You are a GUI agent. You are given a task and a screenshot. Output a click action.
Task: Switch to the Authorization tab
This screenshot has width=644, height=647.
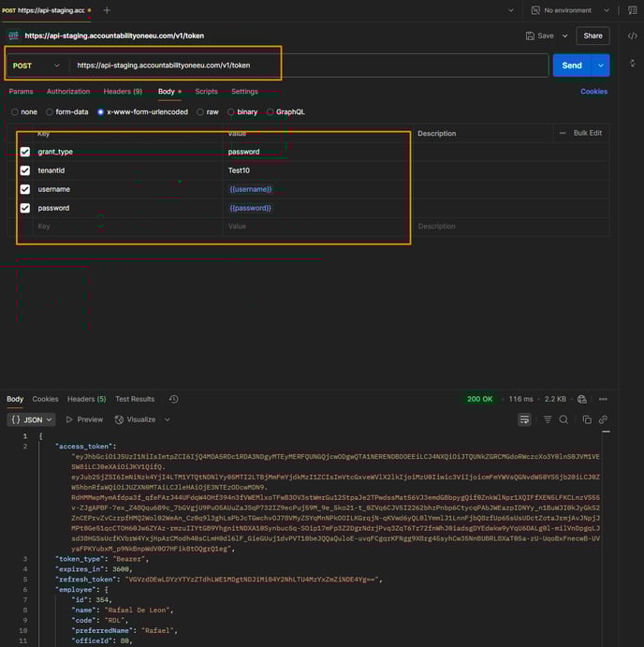68,92
